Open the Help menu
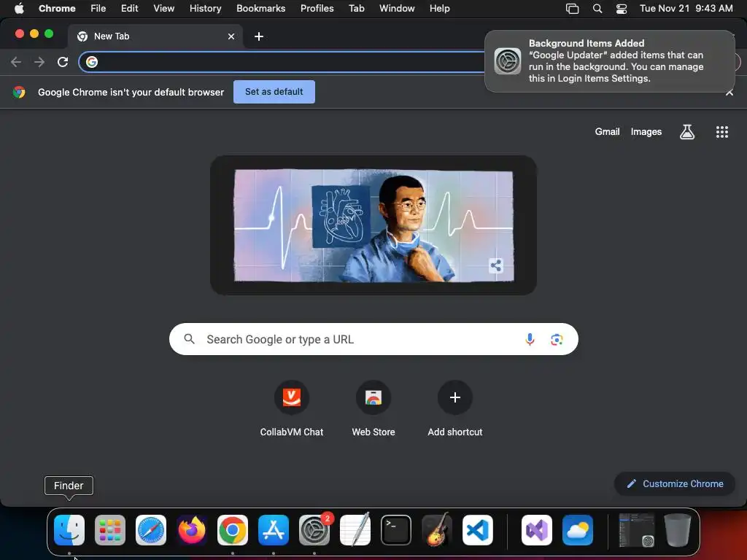 [x=439, y=9]
